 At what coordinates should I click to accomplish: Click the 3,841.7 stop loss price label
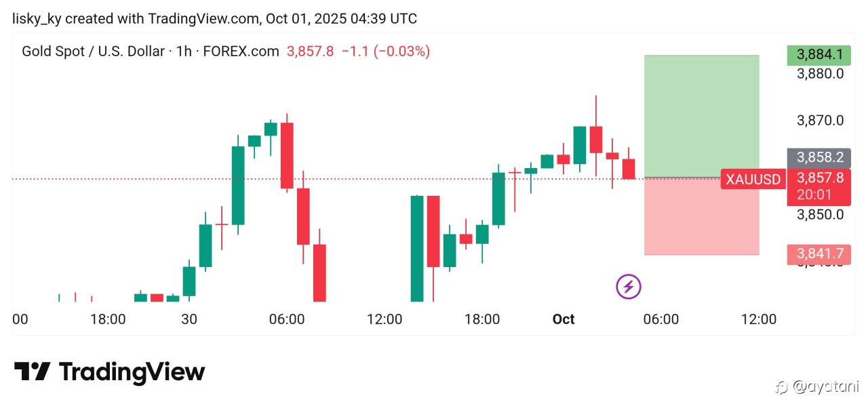[820, 254]
